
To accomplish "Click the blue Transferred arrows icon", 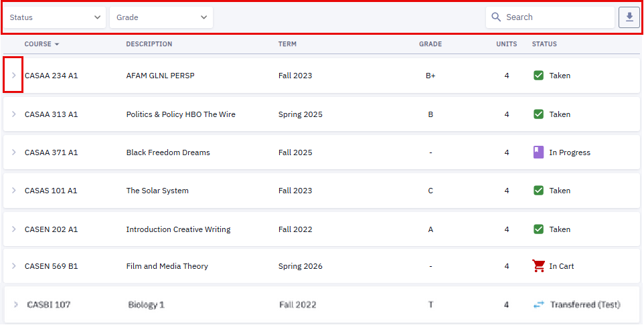I will 539,304.
